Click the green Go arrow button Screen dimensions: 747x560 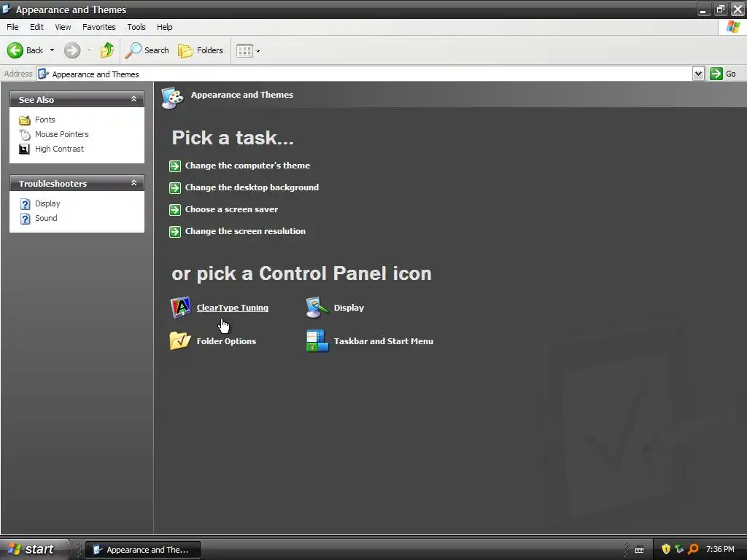(716, 74)
